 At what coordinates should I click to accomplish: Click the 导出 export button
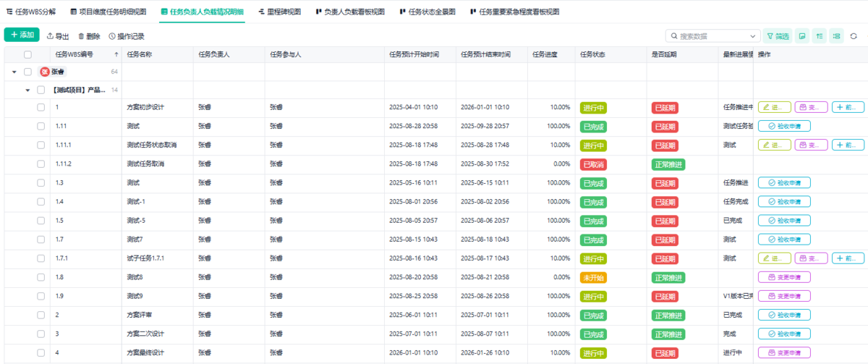coord(58,36)
